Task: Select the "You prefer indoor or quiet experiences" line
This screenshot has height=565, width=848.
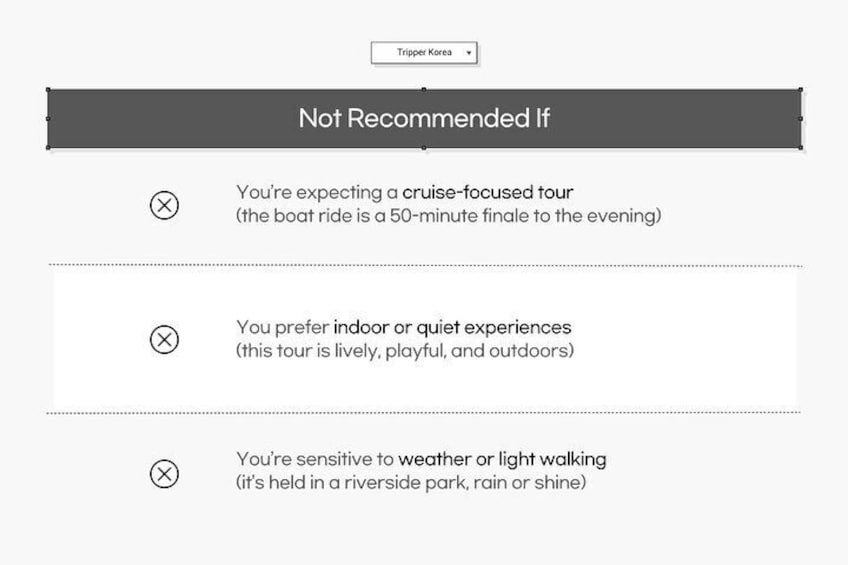Action: 404,327
